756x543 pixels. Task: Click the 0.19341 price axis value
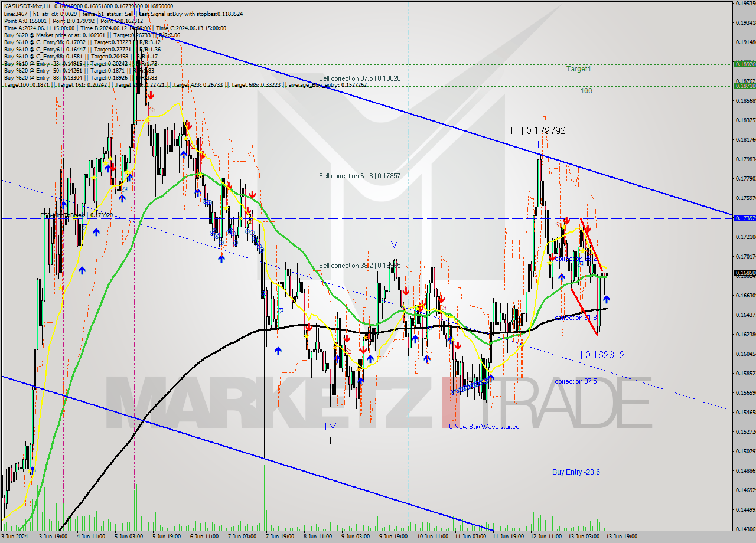(x=745, y=23)
